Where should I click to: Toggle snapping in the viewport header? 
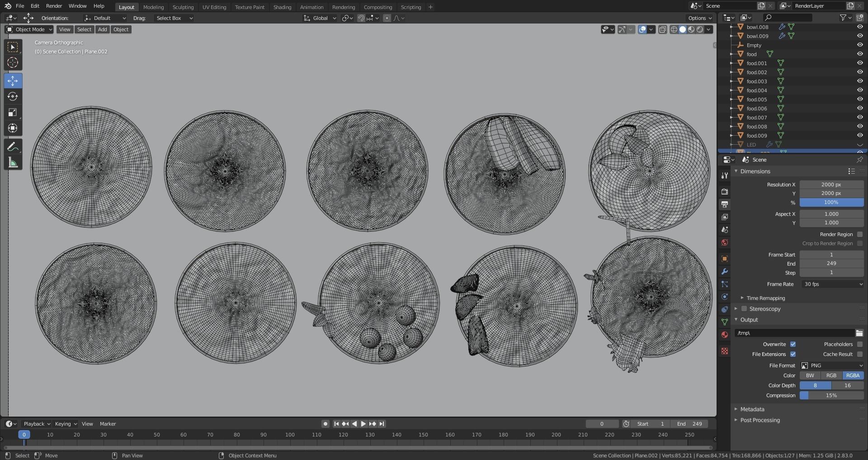361,18
